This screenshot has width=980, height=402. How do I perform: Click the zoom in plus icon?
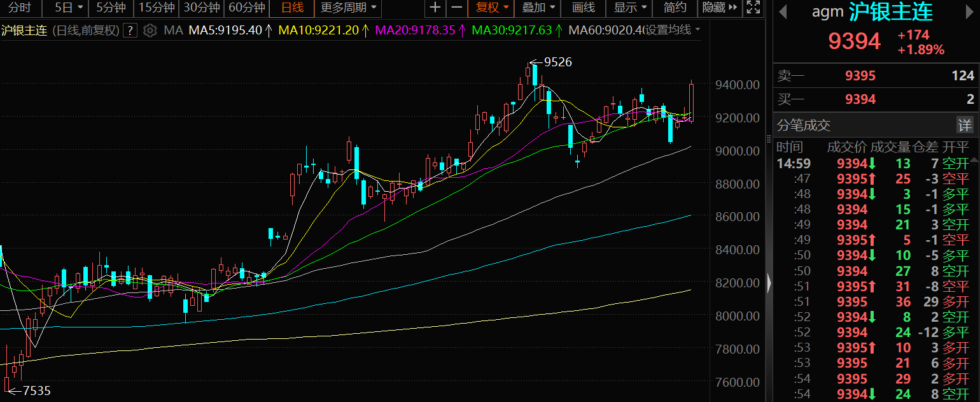pos(435,8)
